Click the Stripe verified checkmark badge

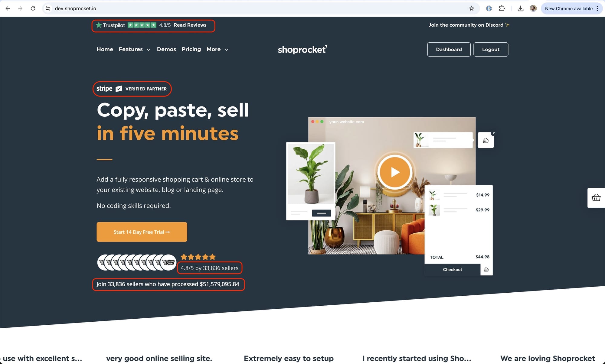(119, 89)
